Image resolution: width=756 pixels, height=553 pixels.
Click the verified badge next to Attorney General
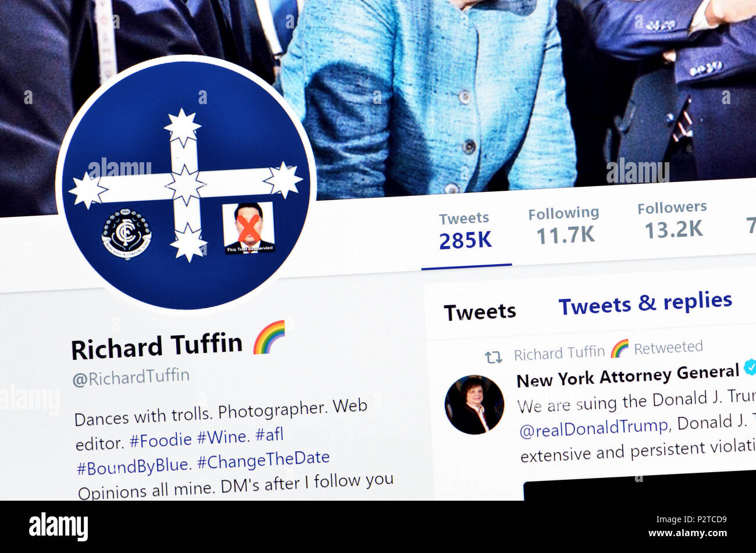point(750,367)
